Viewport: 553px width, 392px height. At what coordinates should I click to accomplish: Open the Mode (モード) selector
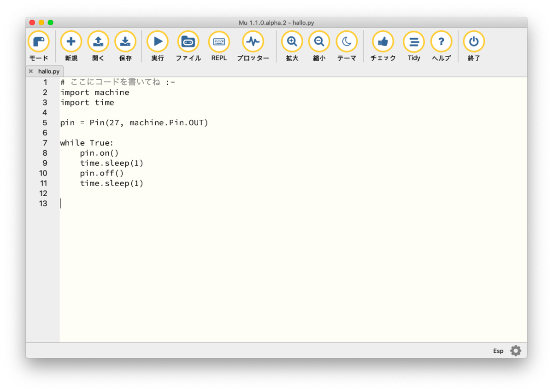tap(39, 47)
